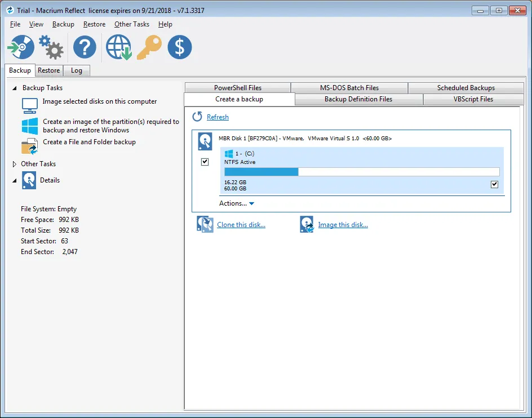Click the Free Space 992 KB value
This screenshot has height=418, width=532.
(69, 220)
